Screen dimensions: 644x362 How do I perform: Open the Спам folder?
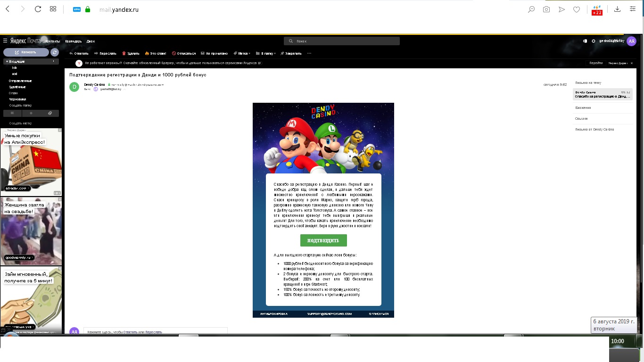(x=13, y=93)
